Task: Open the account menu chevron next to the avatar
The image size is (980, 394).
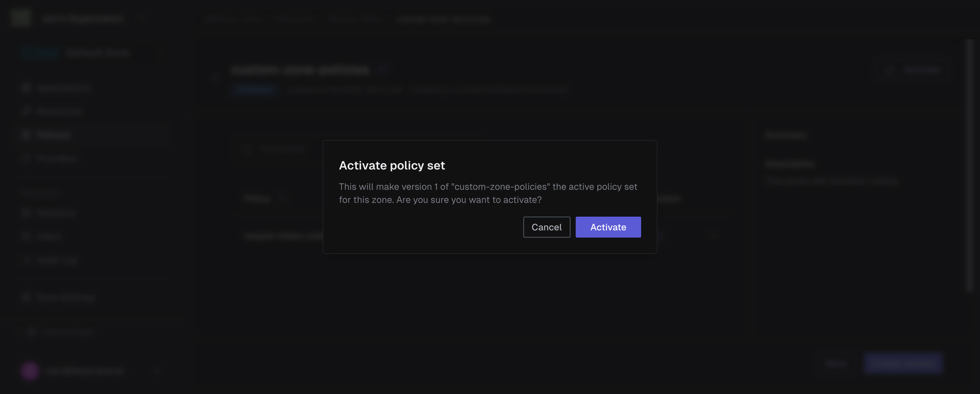Action: [x=157, y=370]
